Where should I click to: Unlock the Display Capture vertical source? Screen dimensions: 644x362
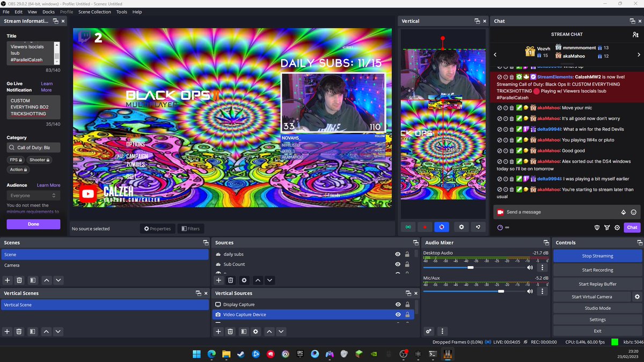pyautogui.click(x=407, y=305)
